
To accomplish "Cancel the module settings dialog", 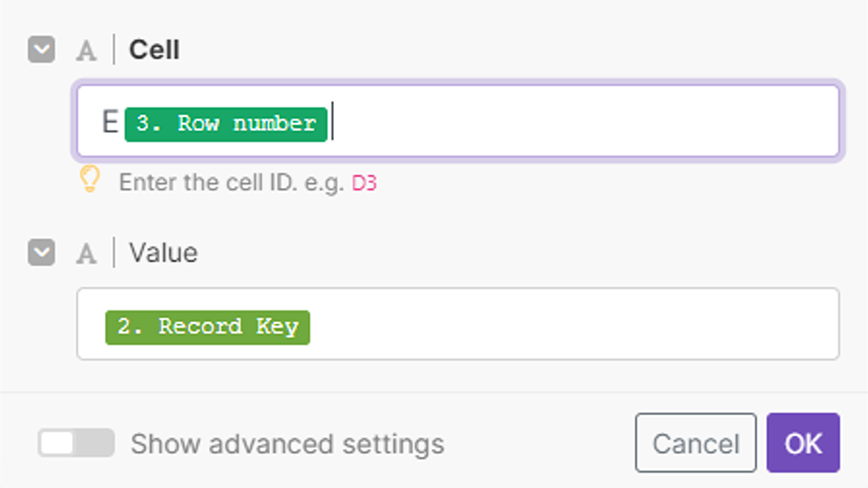I will click(x=696, y=442).
